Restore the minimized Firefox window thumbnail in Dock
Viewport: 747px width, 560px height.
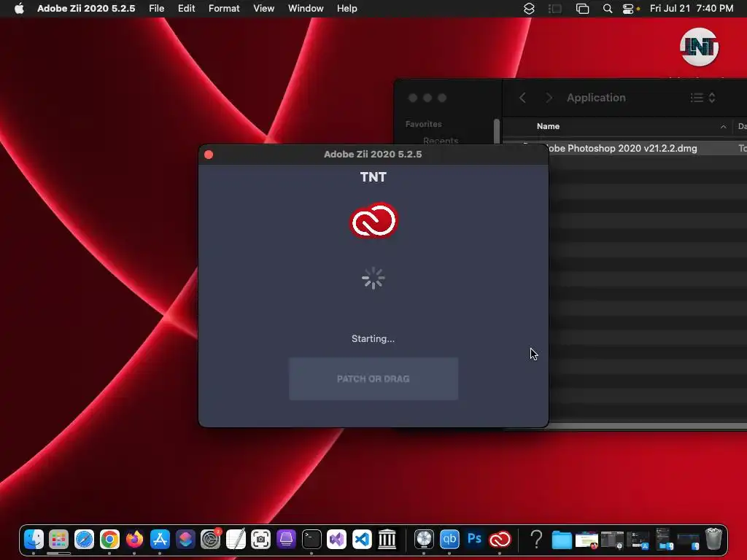tap(587, 540)
